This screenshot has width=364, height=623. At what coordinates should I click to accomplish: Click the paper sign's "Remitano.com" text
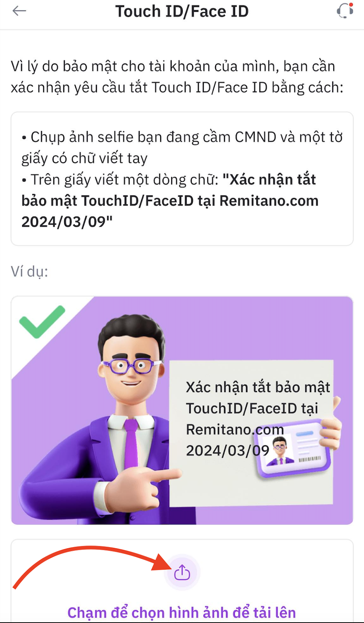(235, 429)
